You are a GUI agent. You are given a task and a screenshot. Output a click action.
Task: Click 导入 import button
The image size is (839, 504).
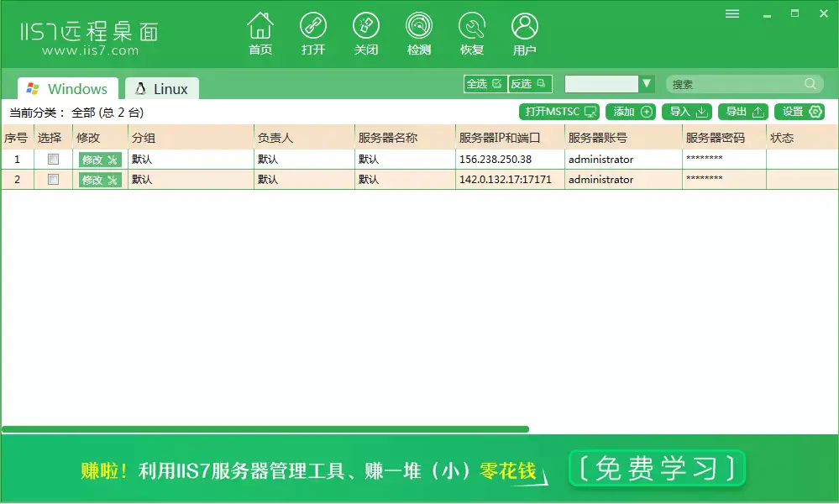click(x=687, y=112)
